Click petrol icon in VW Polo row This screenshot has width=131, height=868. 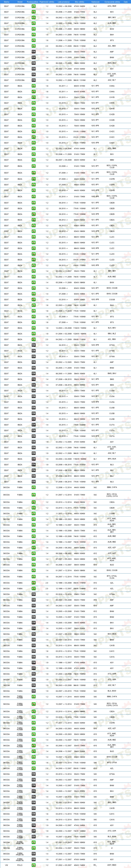[x=34, y=865]
